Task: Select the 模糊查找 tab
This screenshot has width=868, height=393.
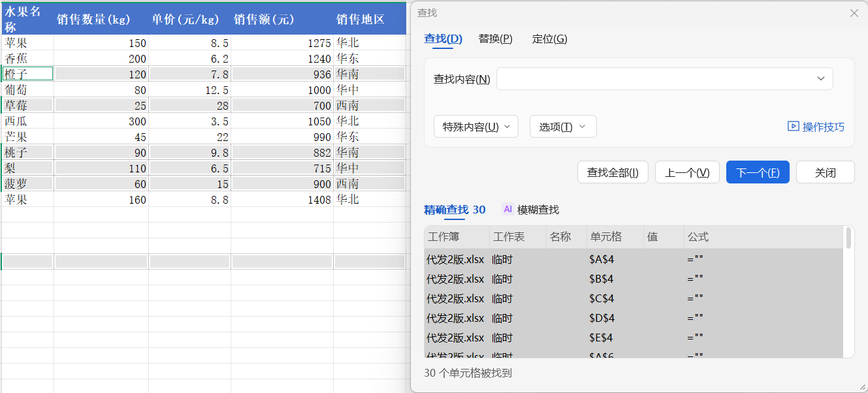Action: coord(538,210)
